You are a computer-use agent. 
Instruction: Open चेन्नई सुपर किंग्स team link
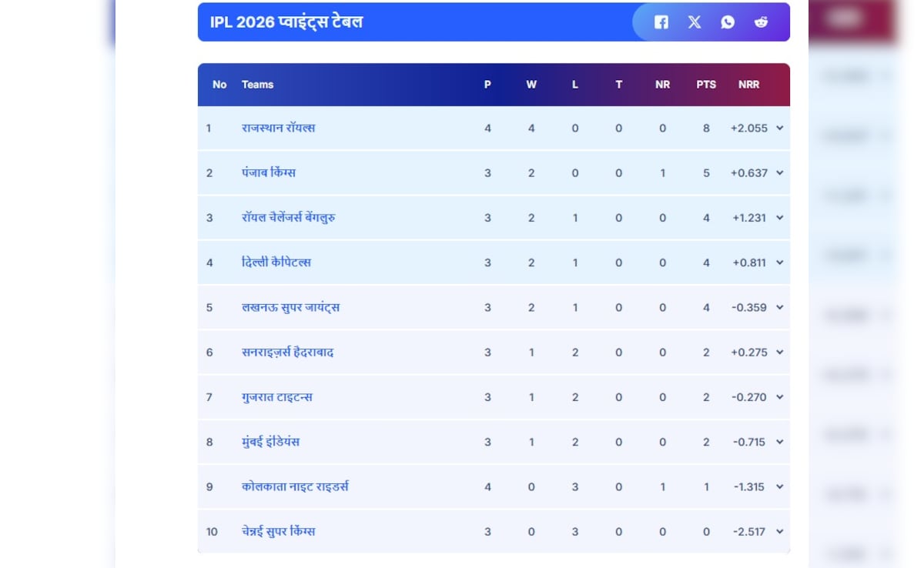[278, 531]
